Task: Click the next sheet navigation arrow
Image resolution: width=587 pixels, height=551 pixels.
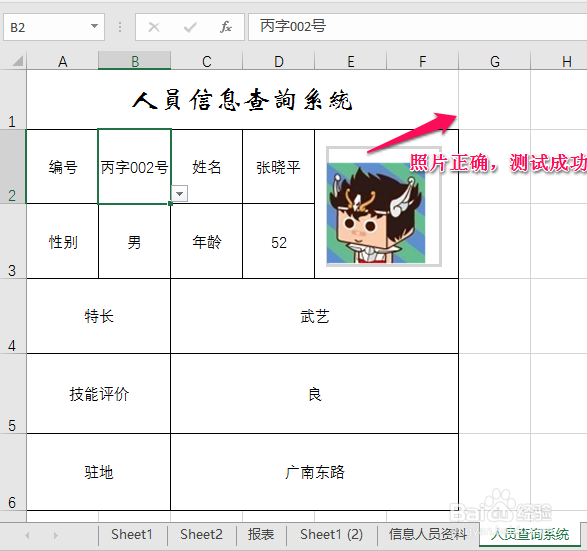Action: click(55, 535)
